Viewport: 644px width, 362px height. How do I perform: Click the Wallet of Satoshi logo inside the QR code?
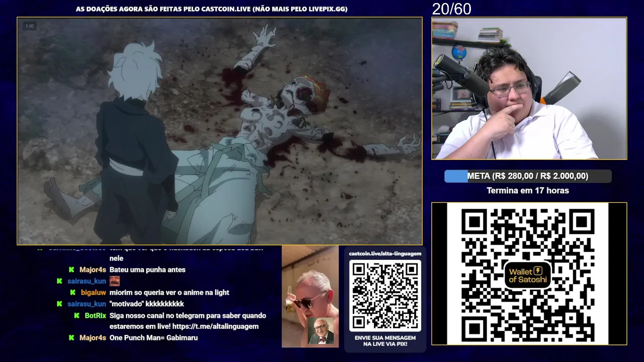coord(527,274)
